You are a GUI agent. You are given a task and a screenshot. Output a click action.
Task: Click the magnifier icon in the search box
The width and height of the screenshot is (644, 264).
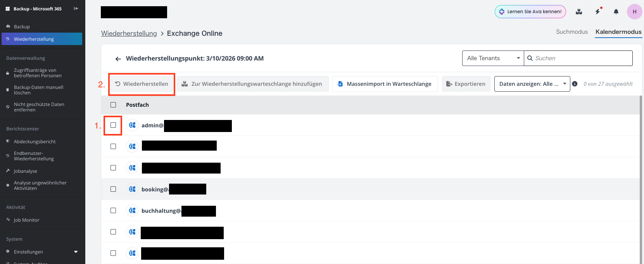530,58
